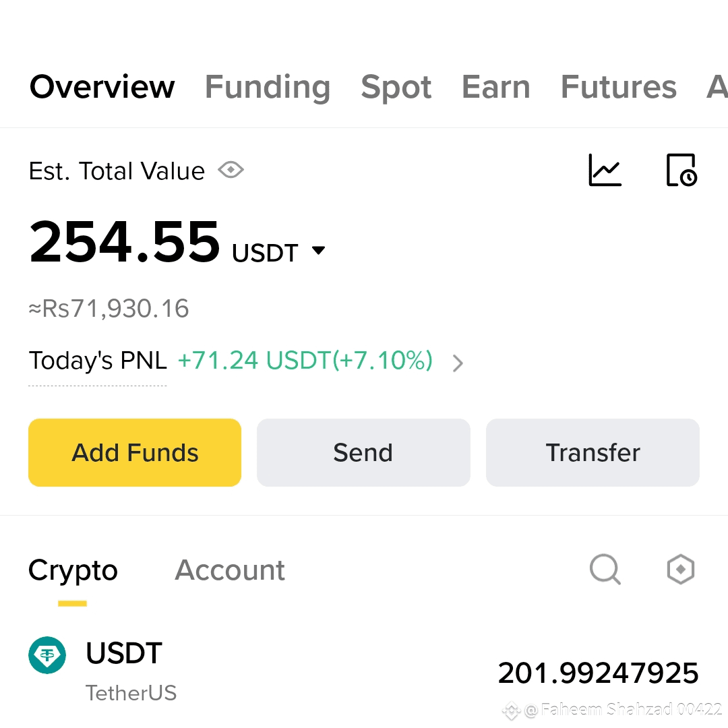Tap the Send button

pyautogui.click(x=363, y=453)
